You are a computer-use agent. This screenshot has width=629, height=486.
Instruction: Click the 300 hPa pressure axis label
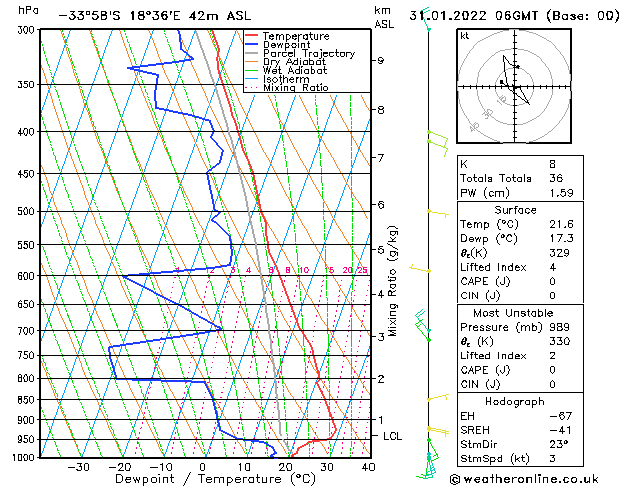click(x=28, y=30)
